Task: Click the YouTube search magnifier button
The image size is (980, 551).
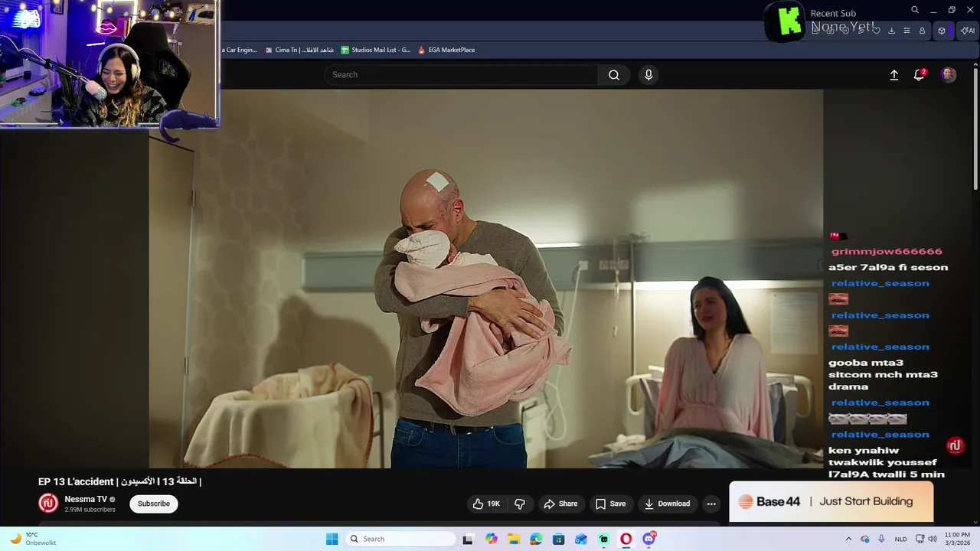Action: [x=614, y=74]
